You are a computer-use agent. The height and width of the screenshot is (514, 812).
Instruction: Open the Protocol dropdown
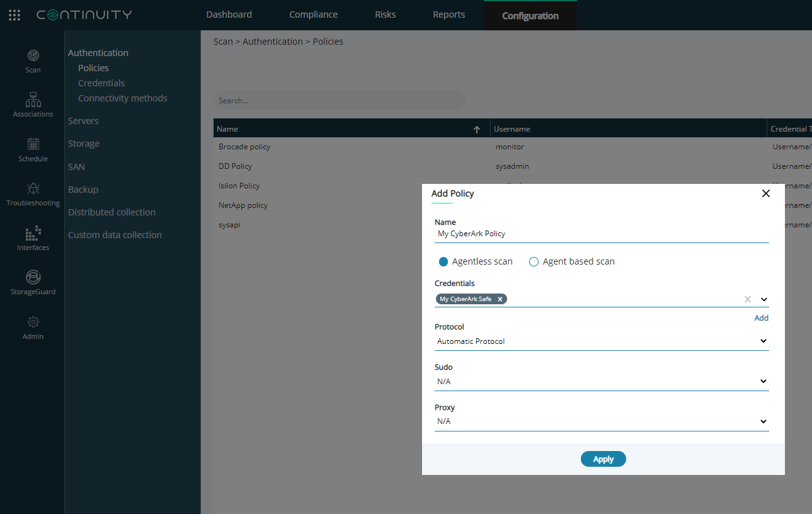[602, 341]
